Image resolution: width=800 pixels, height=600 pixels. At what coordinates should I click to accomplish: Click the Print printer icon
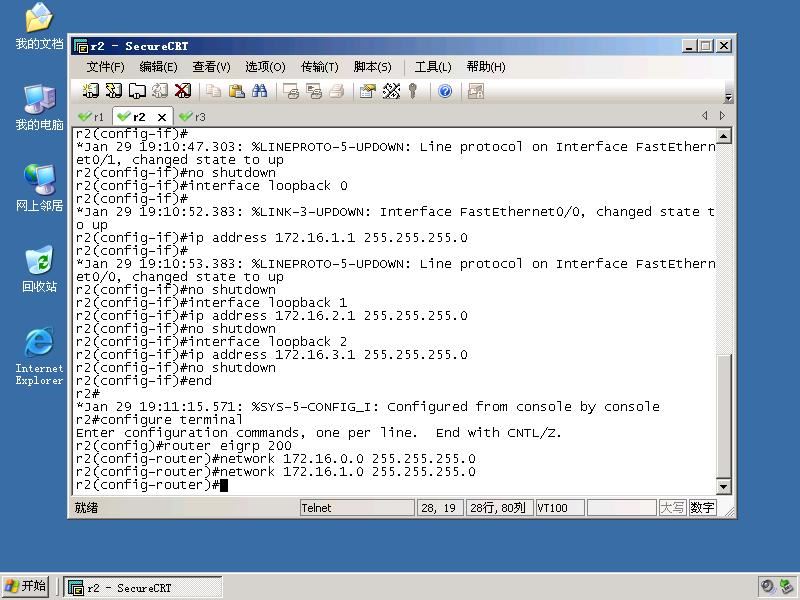337,91
